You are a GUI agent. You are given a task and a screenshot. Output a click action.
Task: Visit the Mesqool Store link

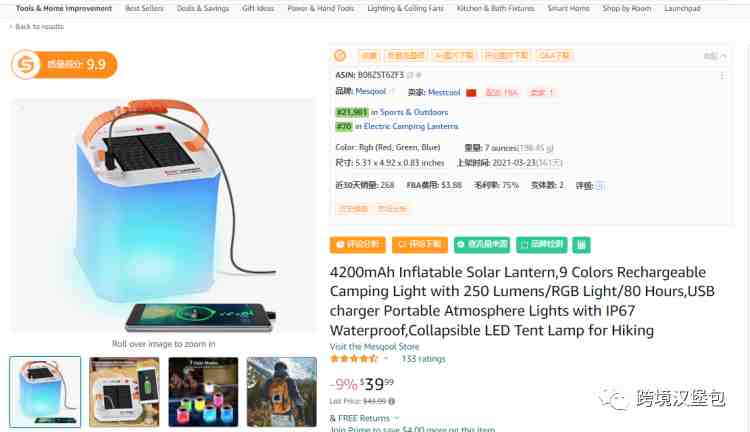pos(374,346)
